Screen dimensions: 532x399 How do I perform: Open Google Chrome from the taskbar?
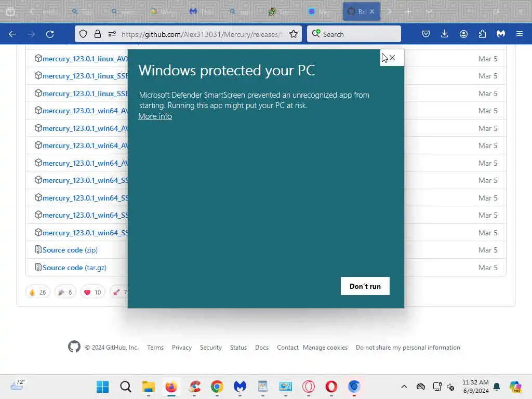217,387
